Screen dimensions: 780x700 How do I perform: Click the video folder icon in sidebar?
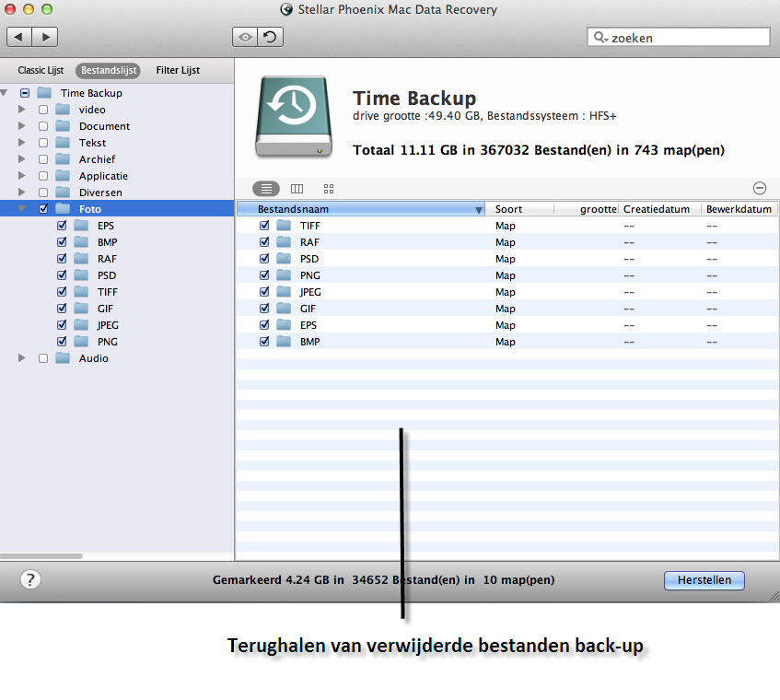click(x=63, y=110)
